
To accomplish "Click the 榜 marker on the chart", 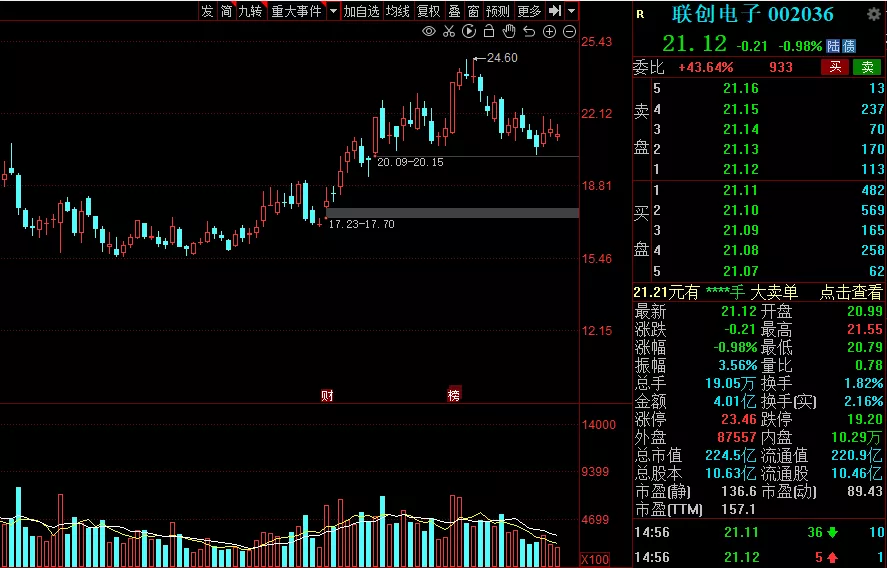I will click(x=454, y=395).
